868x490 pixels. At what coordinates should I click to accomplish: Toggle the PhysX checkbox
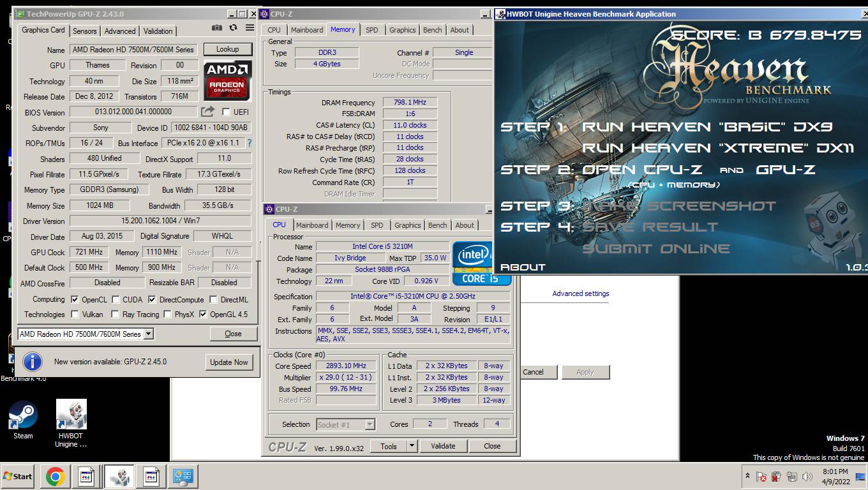tap(167, 314)
